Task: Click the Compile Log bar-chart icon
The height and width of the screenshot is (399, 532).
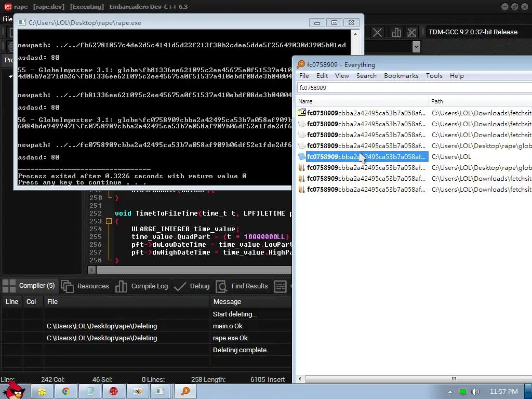Action: coord(121,286)
